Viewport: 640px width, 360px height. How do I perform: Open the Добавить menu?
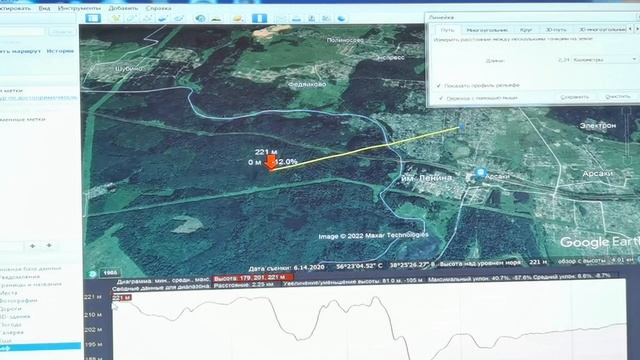123,8
